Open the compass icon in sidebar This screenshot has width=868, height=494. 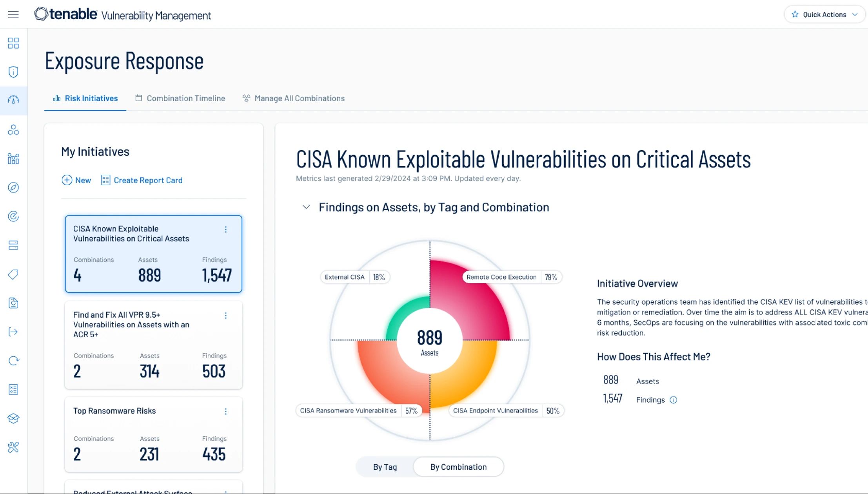(x=13, y=187)
